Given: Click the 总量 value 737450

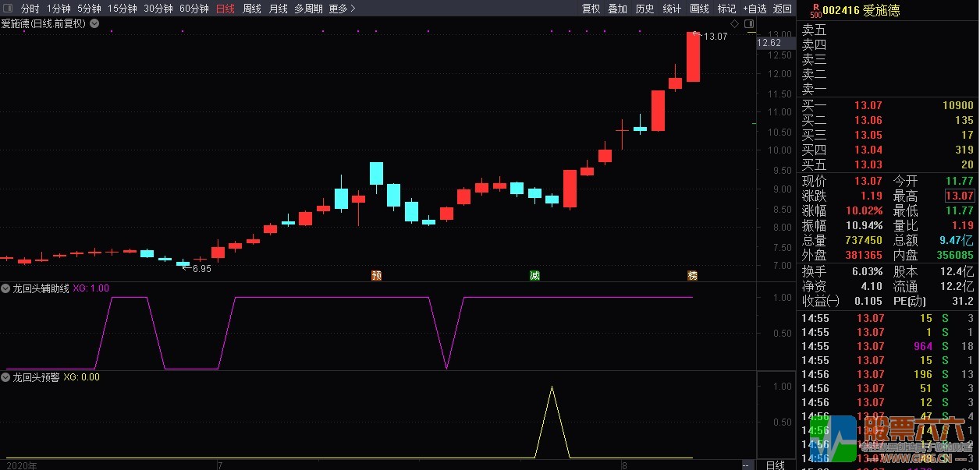Looking at the screenshot, I should click(x=863, y=240).
